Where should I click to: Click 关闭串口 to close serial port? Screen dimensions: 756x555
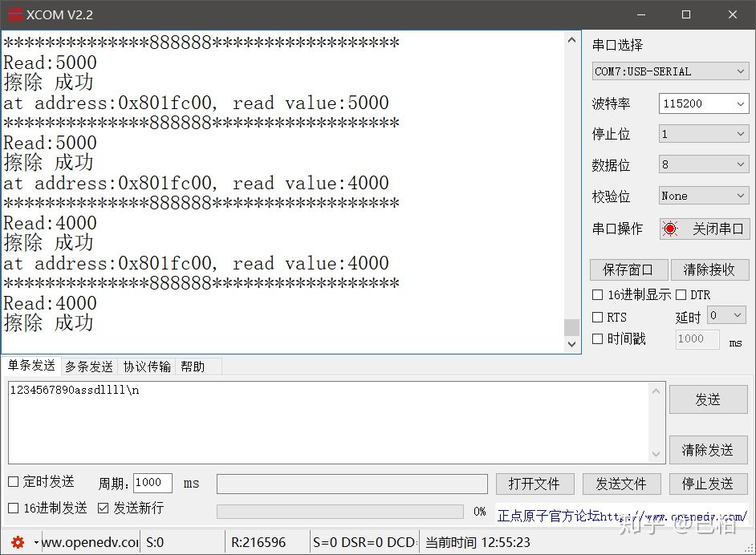(705, 229)
